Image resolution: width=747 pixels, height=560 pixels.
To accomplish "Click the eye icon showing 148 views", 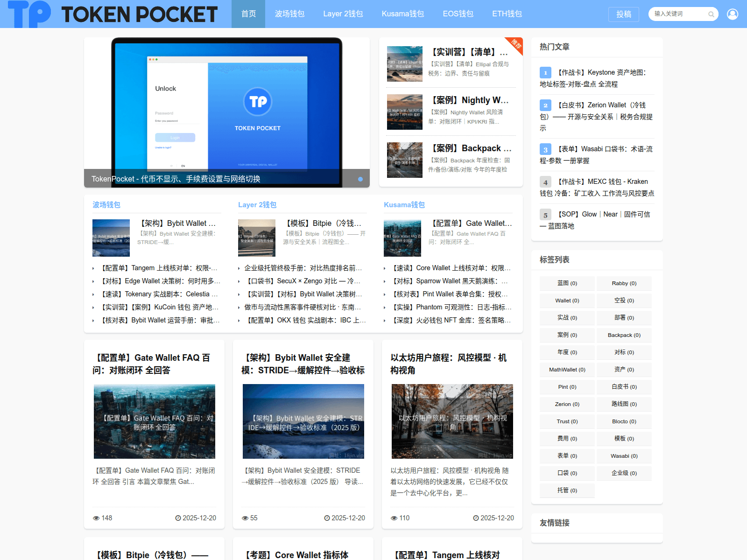I will pyautogui.click(x=96, y=518).
